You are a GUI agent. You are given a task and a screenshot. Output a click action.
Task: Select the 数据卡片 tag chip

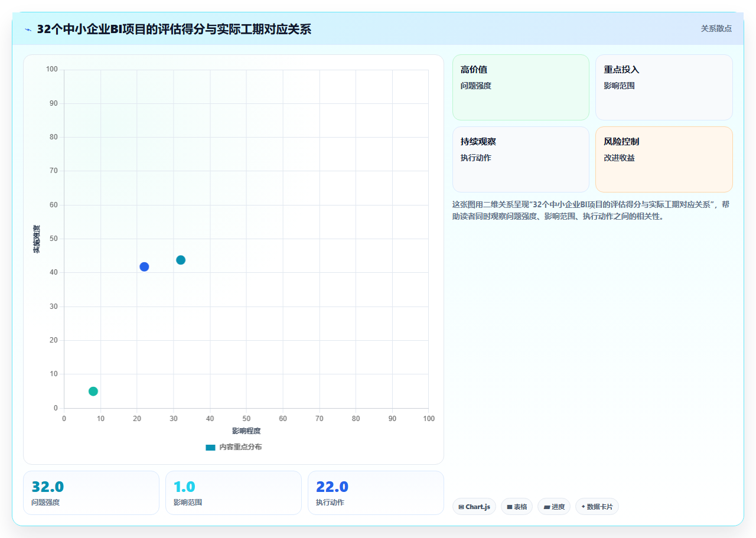point(597,507)
